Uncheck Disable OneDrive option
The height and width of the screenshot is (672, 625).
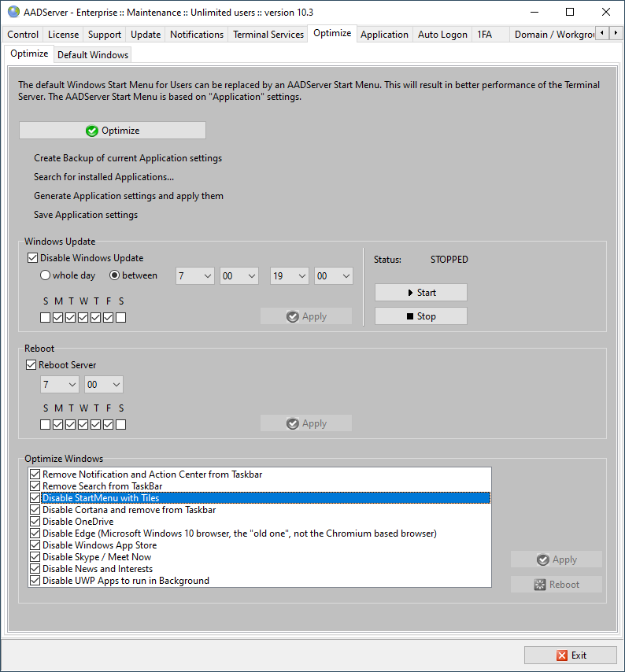click(35, 522)
